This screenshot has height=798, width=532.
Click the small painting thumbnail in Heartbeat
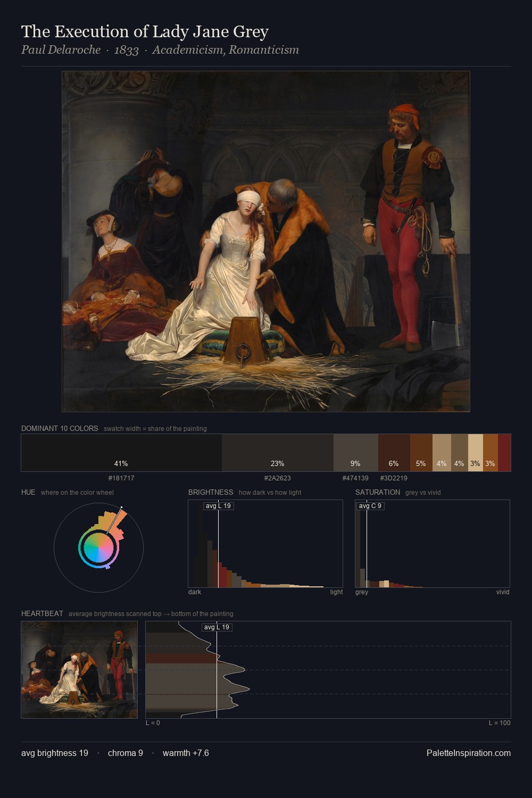(79, 670)
